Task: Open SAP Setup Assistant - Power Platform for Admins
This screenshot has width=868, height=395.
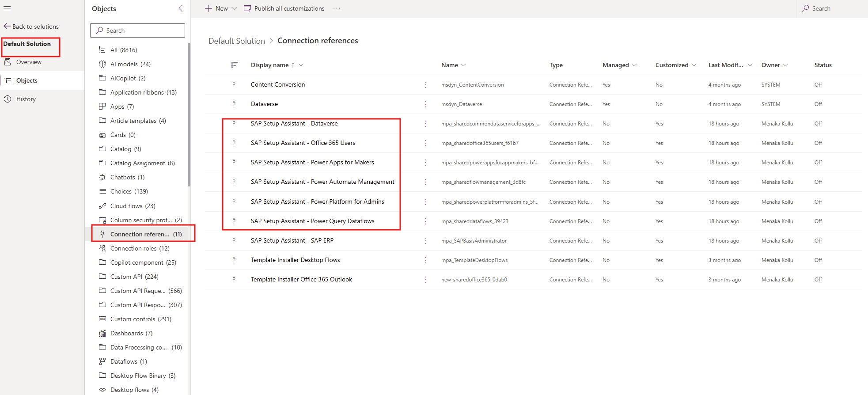Action: coord(318,201)
